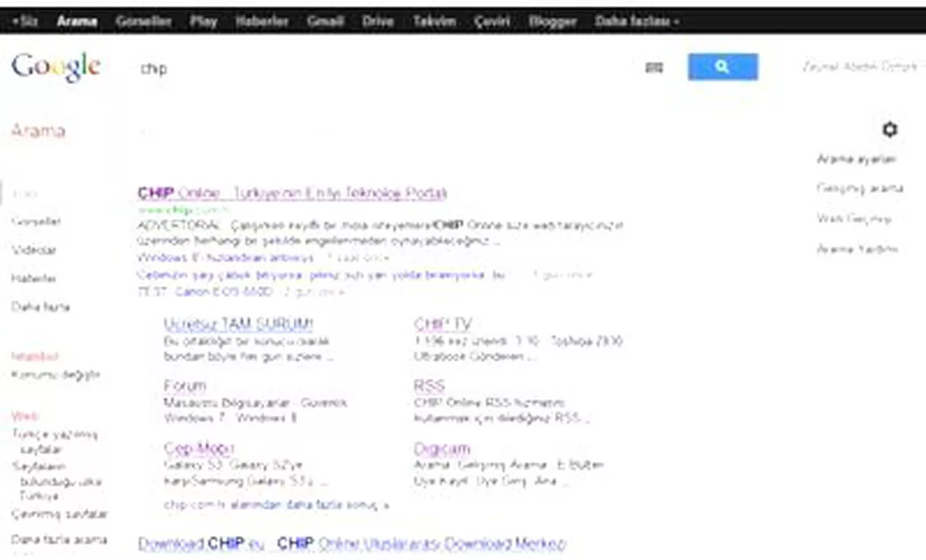Open the Digicam sitelink
This screenshot has width=926, height=560.
pyautogui.click(x=442, y=448)
